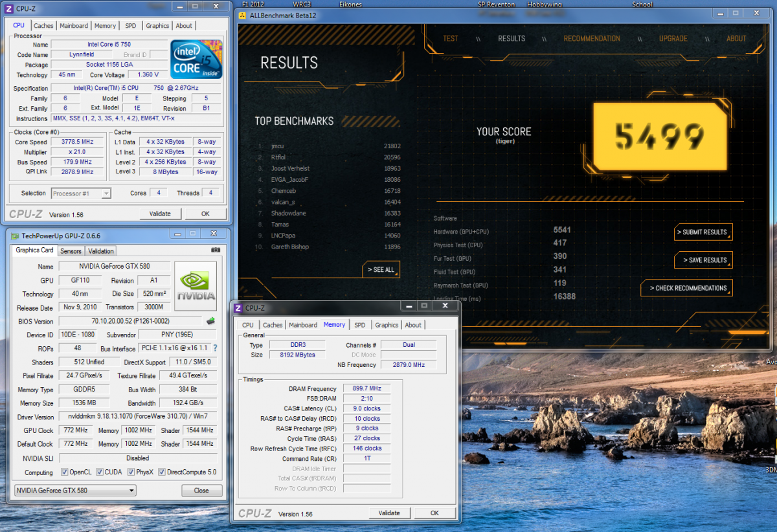Click the CHECK RECOMMENDATIONS button
The width and height of the screenshot is (777, 532).
click(x=687, y=288)
